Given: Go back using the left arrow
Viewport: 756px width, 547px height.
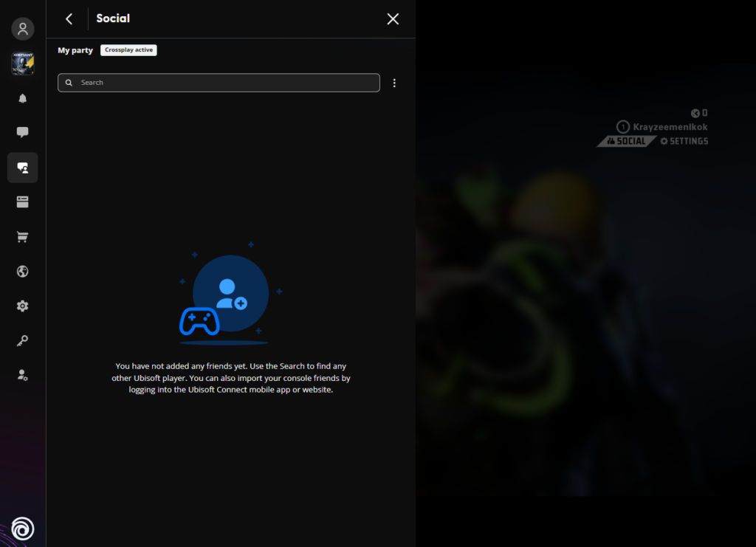Looking at the screenshot, I should click(x=69, y=19).
